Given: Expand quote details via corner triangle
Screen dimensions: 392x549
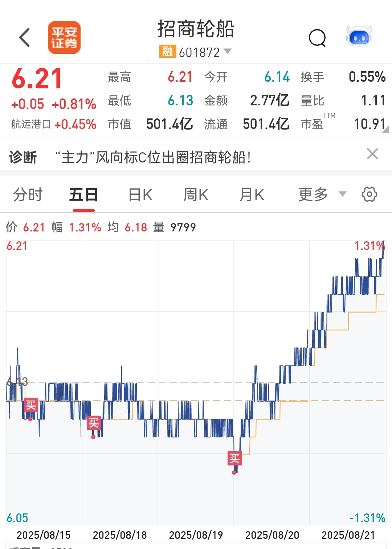Looking at the screenshot, I should 385,129.
